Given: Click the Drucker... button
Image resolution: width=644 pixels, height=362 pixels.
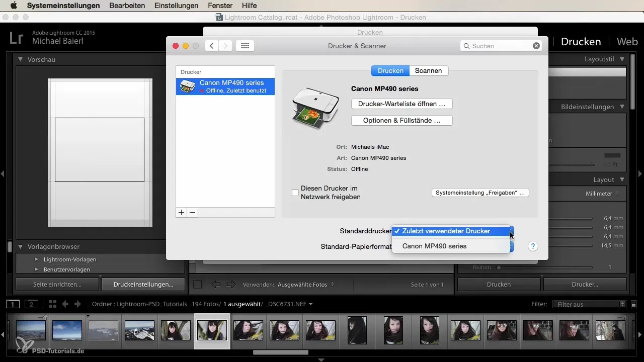Looking at the screenshot, I should pyautogui.click(x=585, y=285).
